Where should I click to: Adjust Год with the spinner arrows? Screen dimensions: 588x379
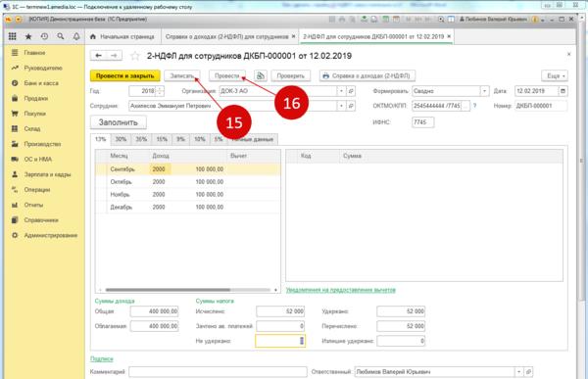pyautogui.click(x=160, y=91)
